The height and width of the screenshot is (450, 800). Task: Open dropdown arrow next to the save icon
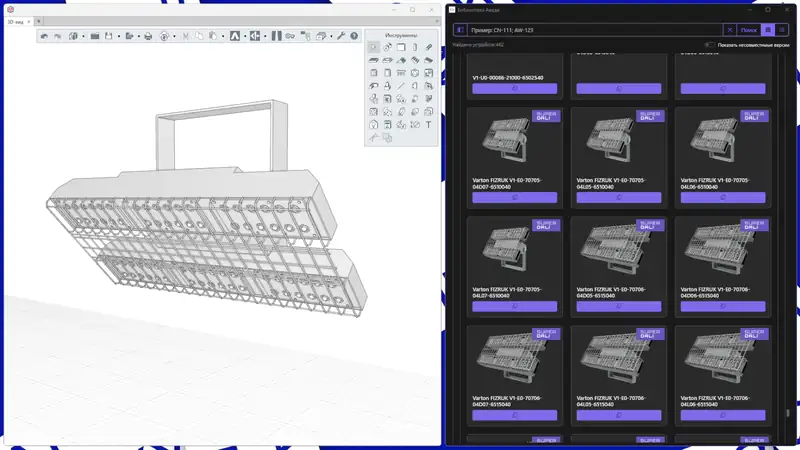[119, 36]
